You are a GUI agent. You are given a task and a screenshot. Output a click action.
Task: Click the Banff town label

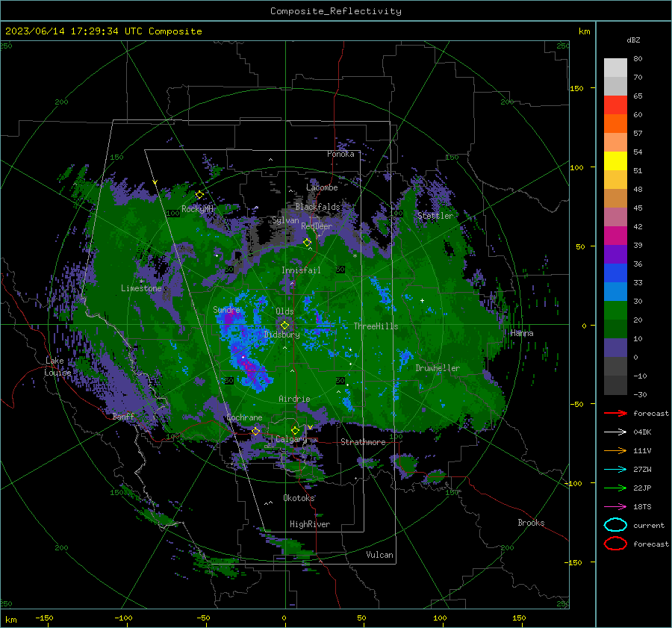tap(123, 416)
